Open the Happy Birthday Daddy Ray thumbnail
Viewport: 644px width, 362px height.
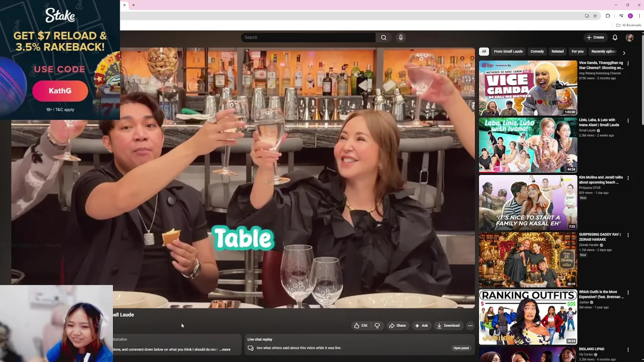tap(528, 259)
